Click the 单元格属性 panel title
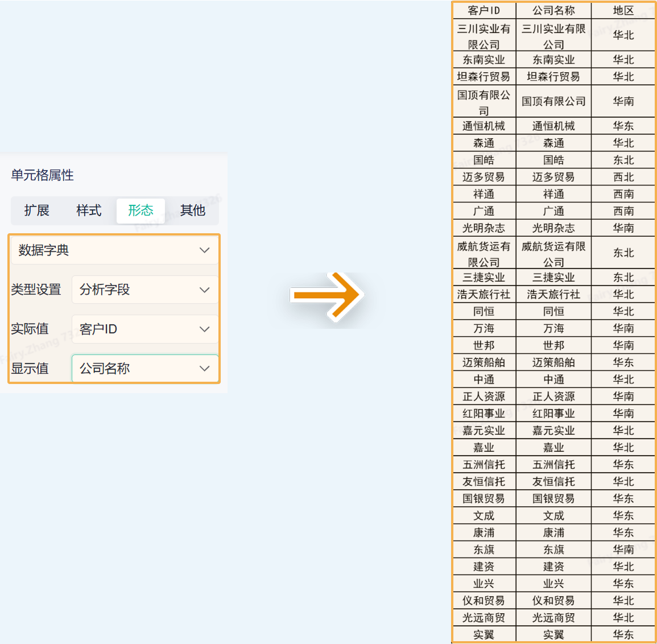 click(42, 175)
